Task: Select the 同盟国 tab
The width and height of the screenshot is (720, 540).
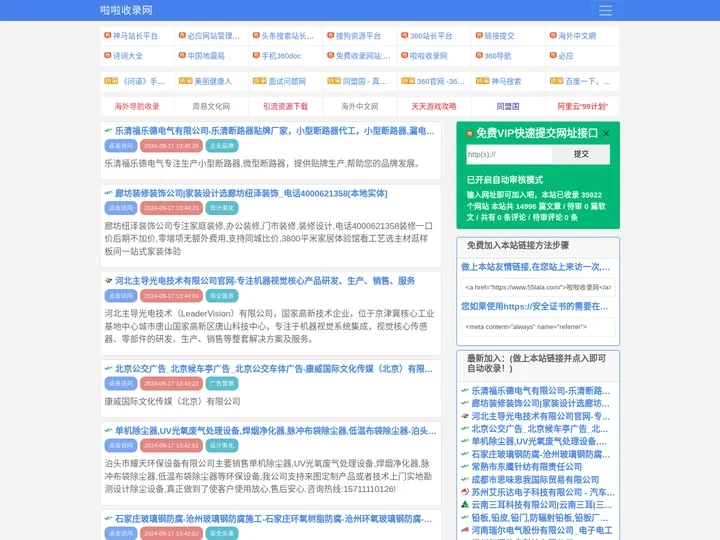Action: (508, 107)
